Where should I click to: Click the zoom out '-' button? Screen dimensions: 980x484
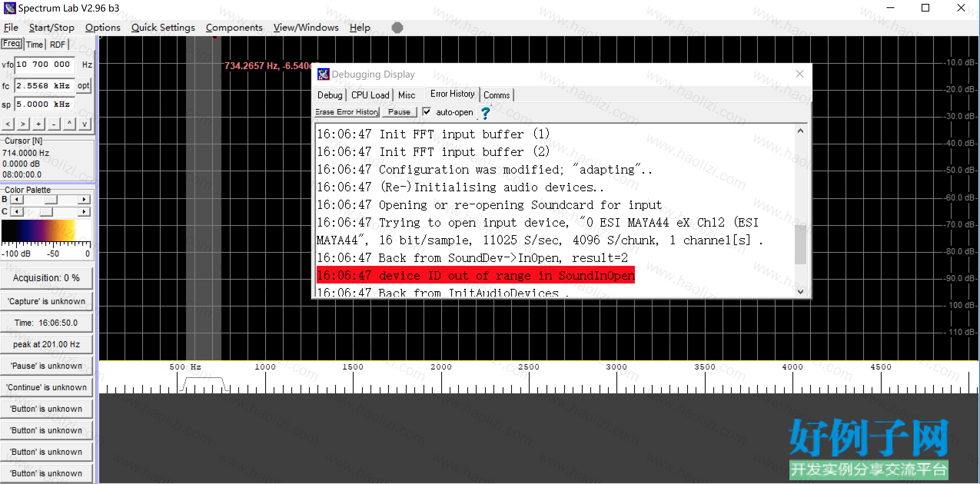tap(54, 124)
